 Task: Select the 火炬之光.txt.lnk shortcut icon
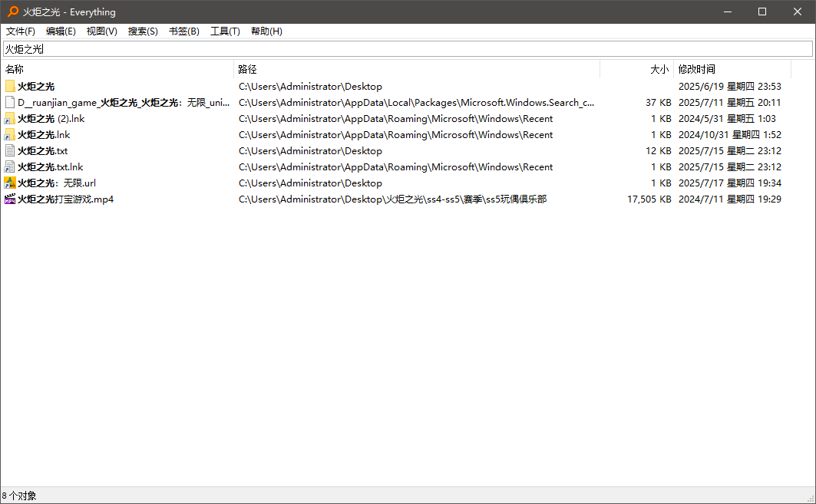click(x=10, y=167)
